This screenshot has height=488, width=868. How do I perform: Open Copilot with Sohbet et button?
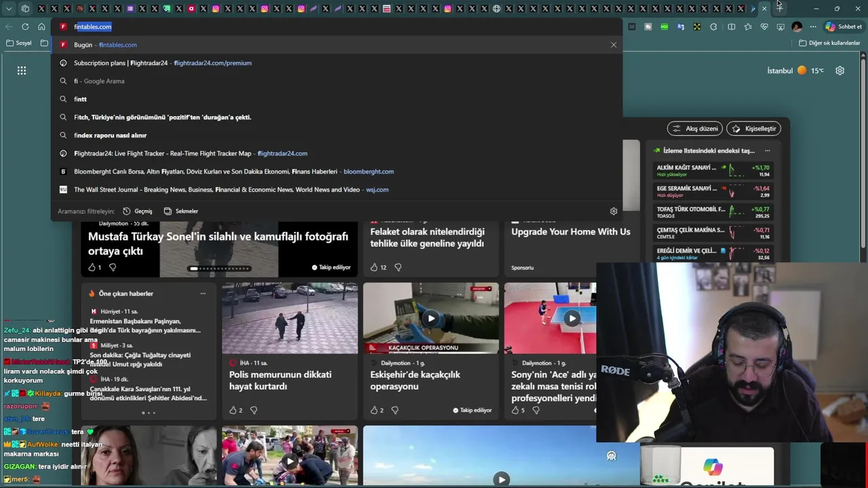click(x=843, y=26)
